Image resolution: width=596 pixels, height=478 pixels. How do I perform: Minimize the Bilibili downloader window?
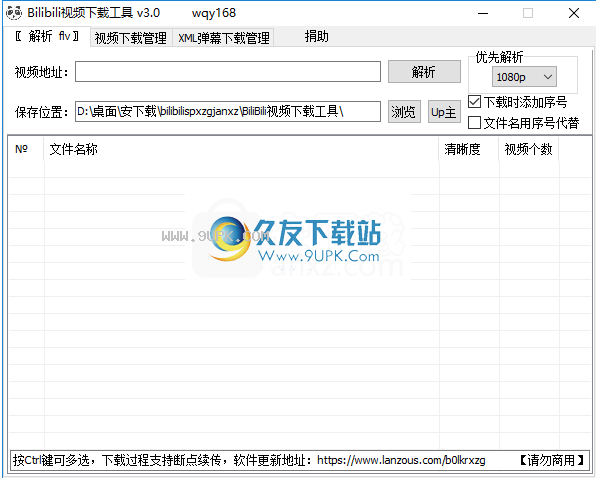pyautogui.click(x=483, y=14)
